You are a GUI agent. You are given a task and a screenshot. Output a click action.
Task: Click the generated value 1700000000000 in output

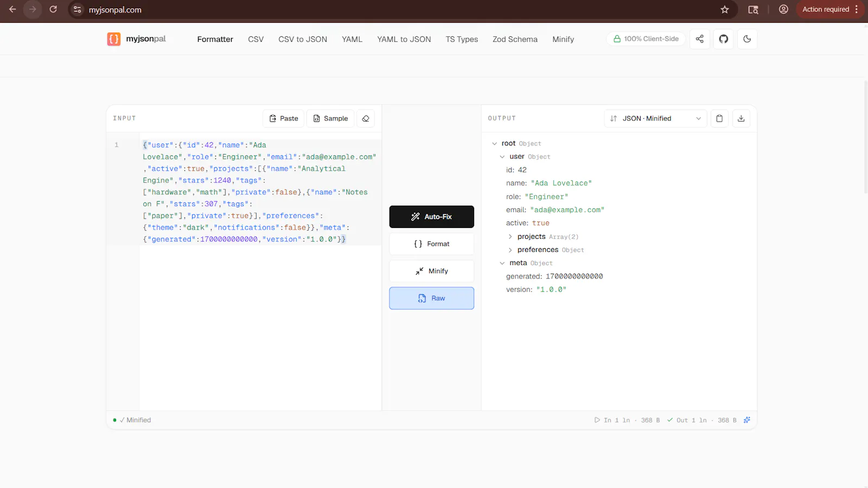coord(574,276)
